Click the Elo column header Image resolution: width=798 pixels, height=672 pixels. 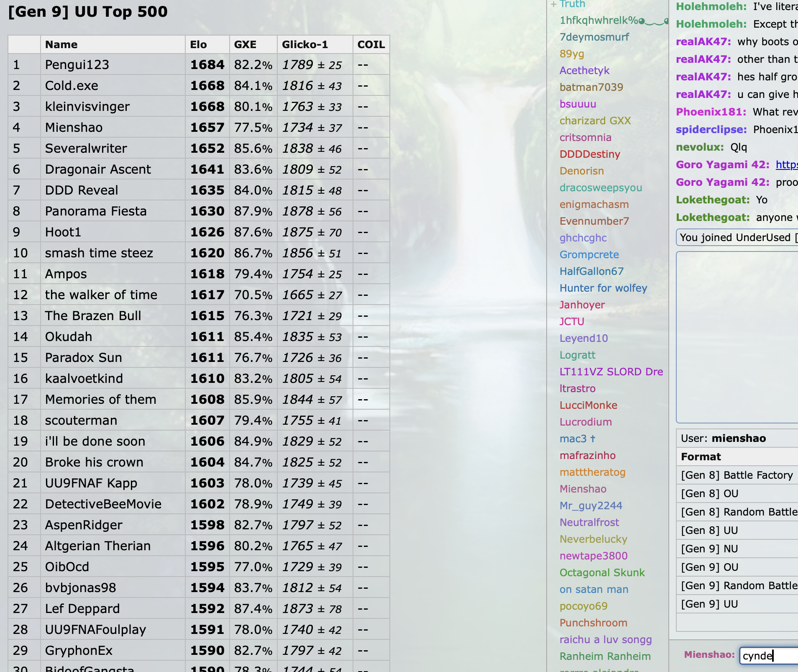click(x=198, y=45)
